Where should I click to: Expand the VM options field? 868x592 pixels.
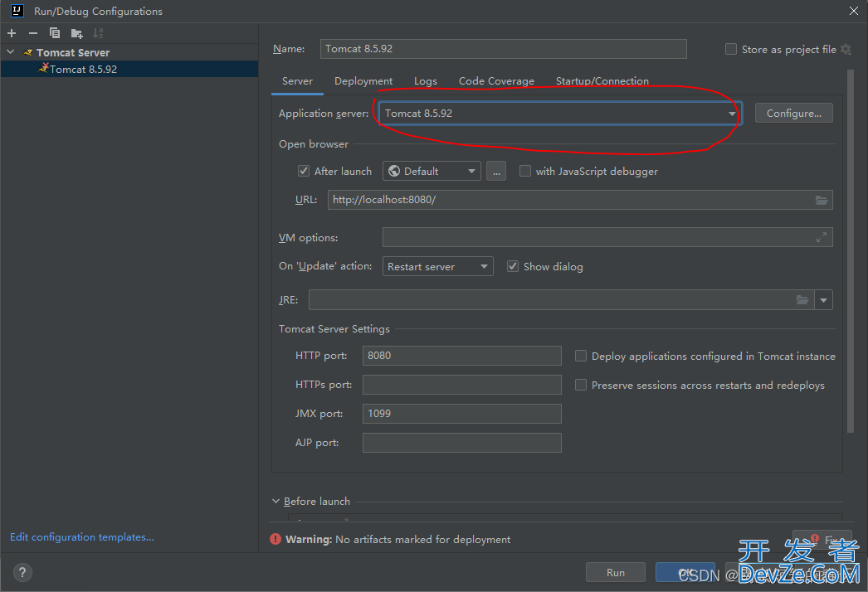(x=822, y=237)
